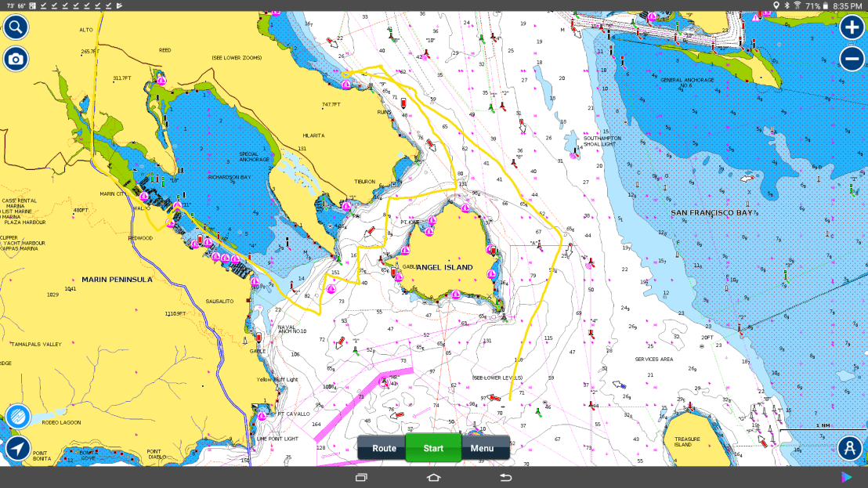Zoom out with the minus button
Viewport: 868px width, 488px height.
(852, 59)
